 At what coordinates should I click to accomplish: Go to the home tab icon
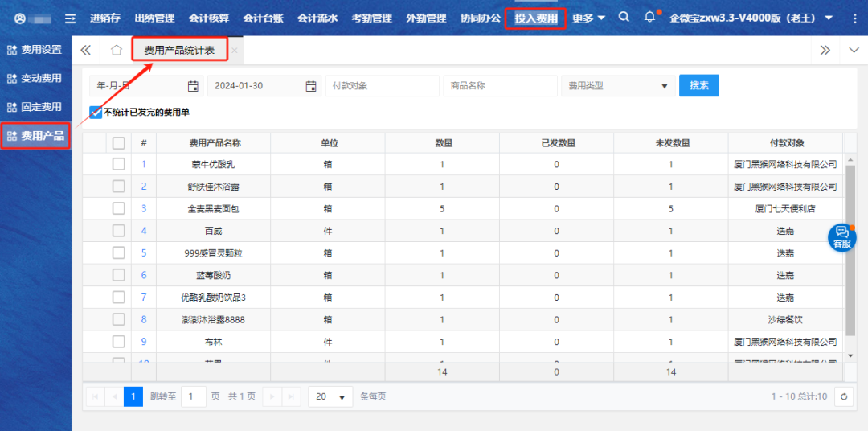coord(117,50)
